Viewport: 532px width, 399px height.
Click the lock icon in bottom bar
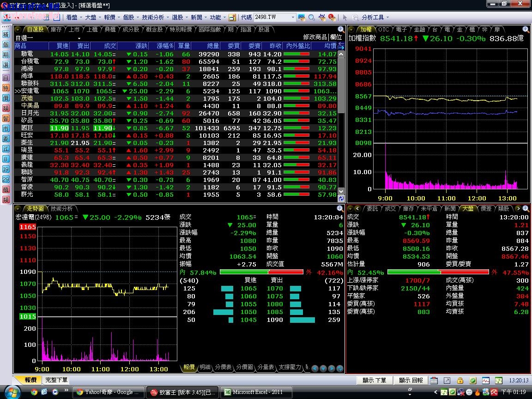460,381
